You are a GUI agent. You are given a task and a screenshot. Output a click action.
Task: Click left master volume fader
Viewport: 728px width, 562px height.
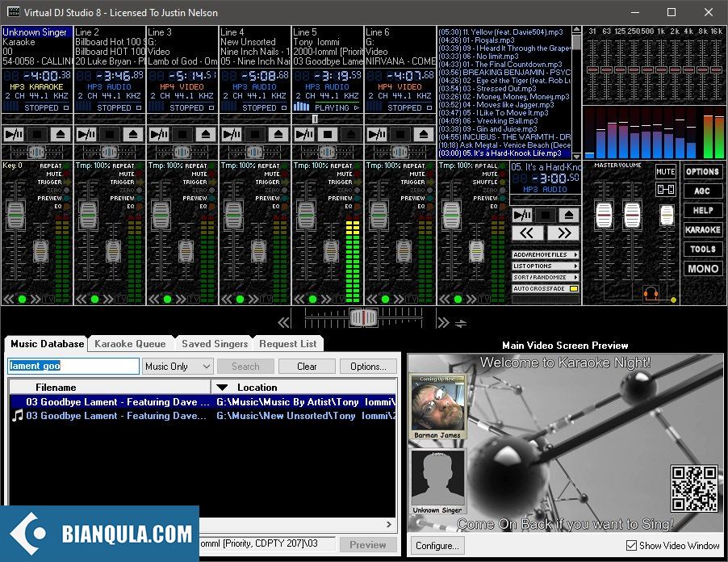[604, 216]
